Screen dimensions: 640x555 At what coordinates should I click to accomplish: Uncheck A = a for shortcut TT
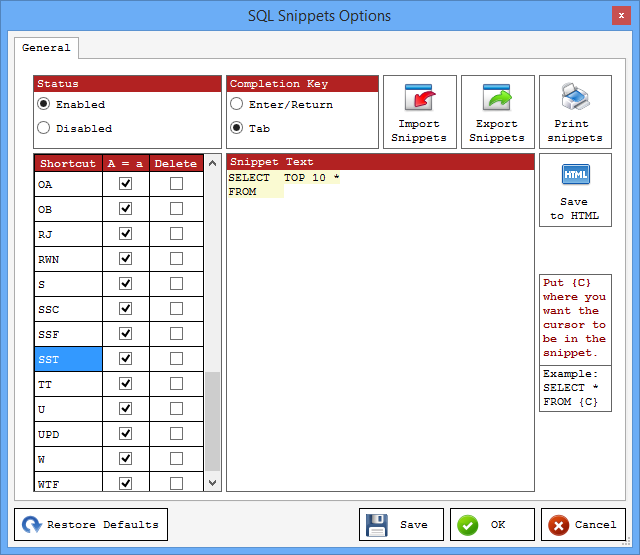125,384
